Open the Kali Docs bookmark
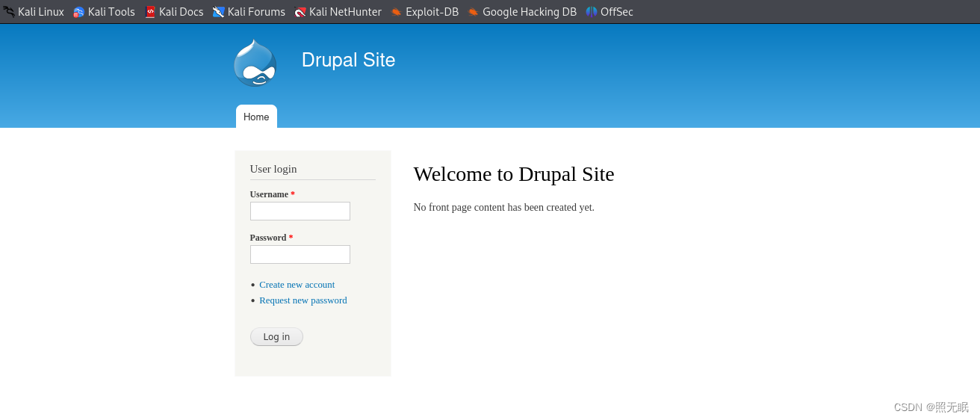This screenshot has width=980, height=420. point(174,12)
